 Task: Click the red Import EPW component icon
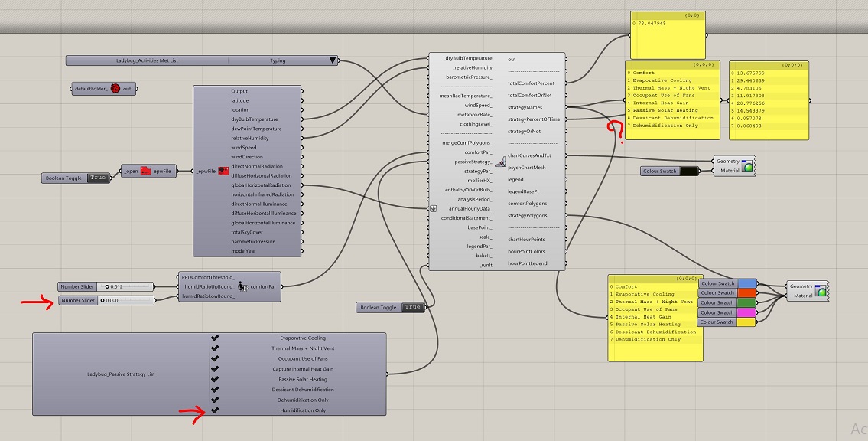pyautogui.click(x=223, y=171)
